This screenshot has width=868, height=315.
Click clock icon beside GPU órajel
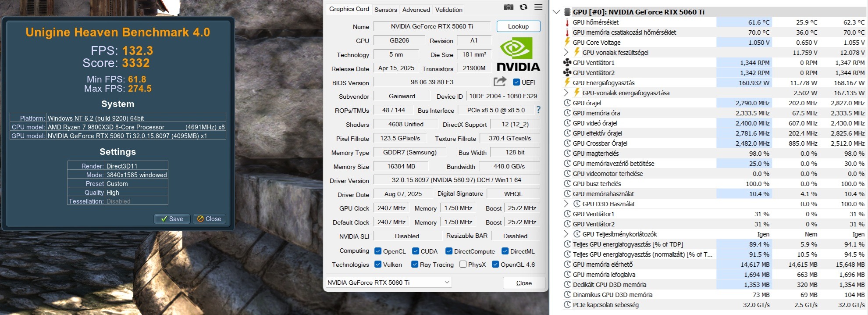click(x=567, y=103)
